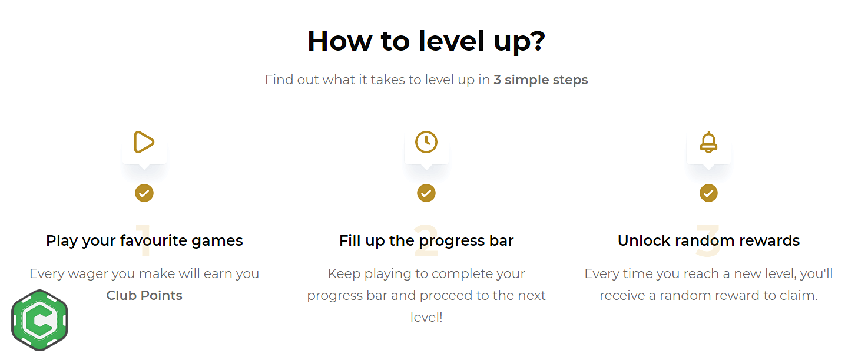Click the gold checkmark under the play icon
This screenshot has width=868, height=363.
coord(144,193)
